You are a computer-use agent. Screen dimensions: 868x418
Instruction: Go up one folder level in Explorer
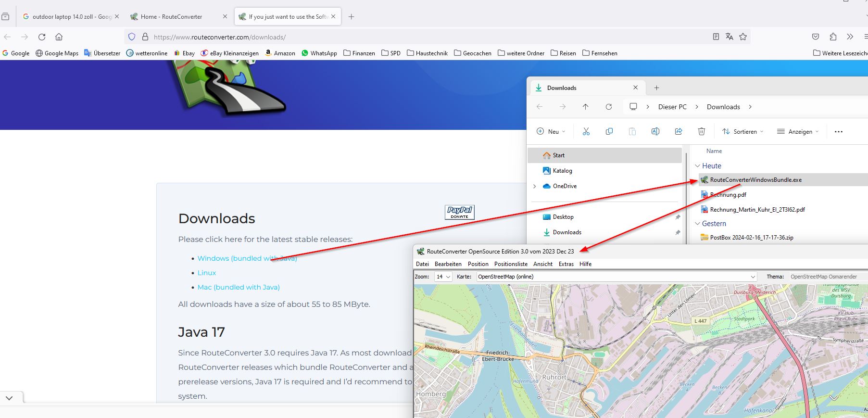(585, 107)
